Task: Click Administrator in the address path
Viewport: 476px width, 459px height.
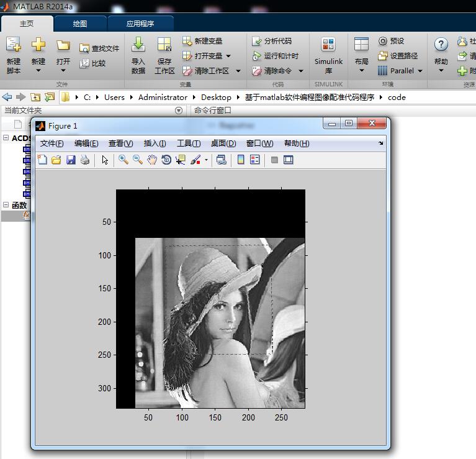Action: [163, 98]
